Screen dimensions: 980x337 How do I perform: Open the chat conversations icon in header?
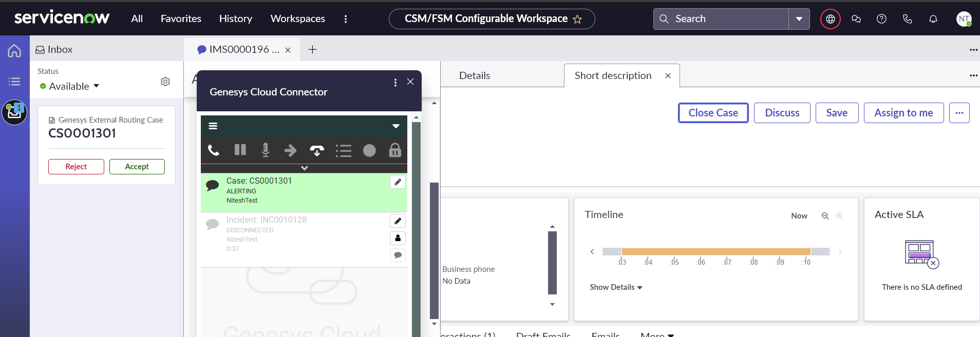pos(856,19)
